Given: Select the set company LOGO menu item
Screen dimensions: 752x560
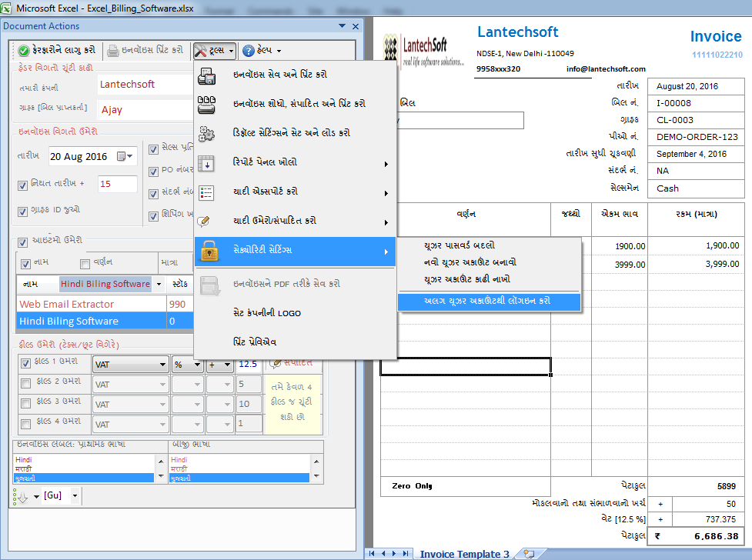Looking at the screenshot, I should (x=296, y=313).
